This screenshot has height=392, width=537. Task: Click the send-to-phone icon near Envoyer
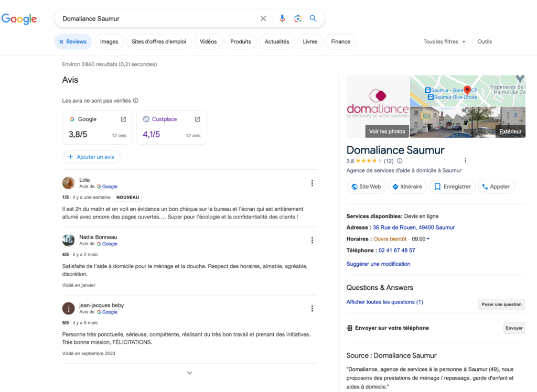point(349,328)
